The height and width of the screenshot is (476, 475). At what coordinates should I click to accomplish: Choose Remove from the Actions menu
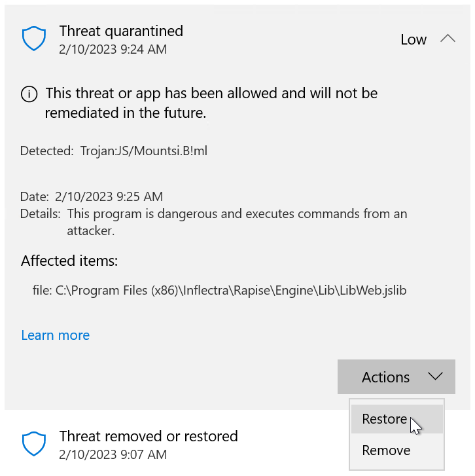coord(386,450)
